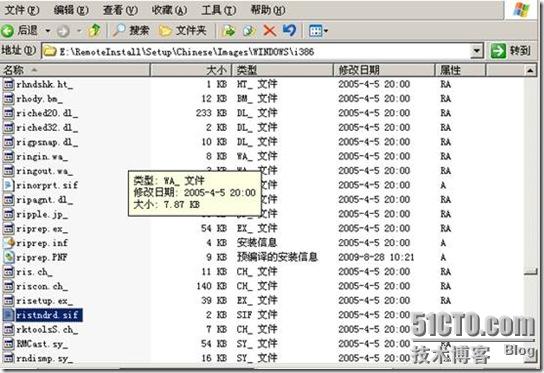The height and width of the screenshot is (373, 544).
Task: Sort by 名称 column header
Action: point(75,70)
